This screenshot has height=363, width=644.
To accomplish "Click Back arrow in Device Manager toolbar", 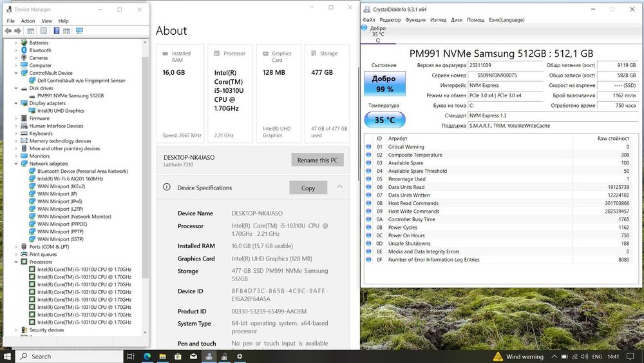I will (x=8, y=31).
